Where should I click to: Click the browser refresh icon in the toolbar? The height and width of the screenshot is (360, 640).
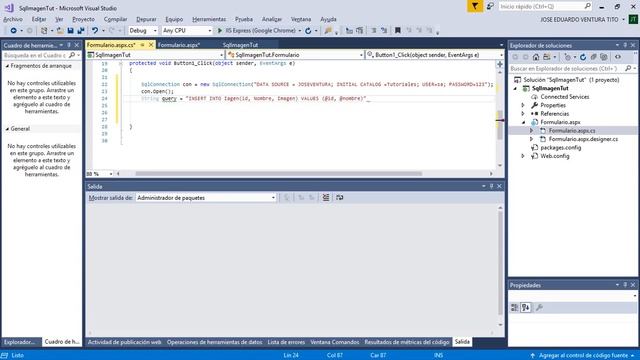click(308, 31)
